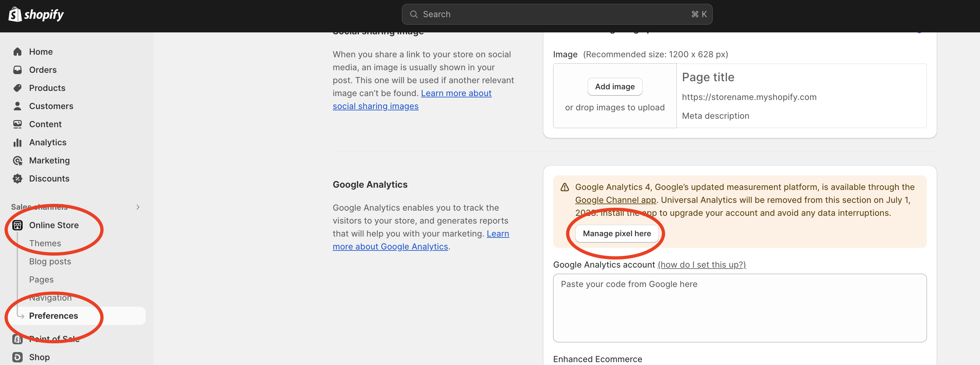Open Blog posts under Online Store
This screenshot has width=980, height=365.
tap(50, 261)
